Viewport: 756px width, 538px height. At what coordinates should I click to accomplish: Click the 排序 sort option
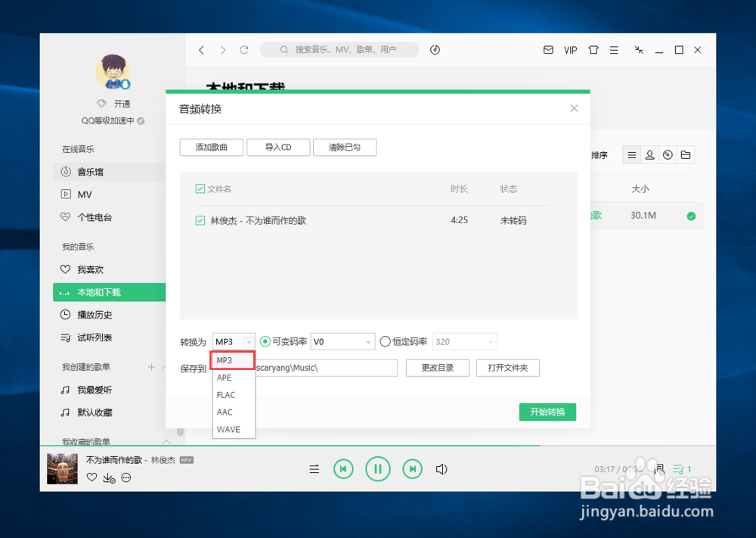600,155
